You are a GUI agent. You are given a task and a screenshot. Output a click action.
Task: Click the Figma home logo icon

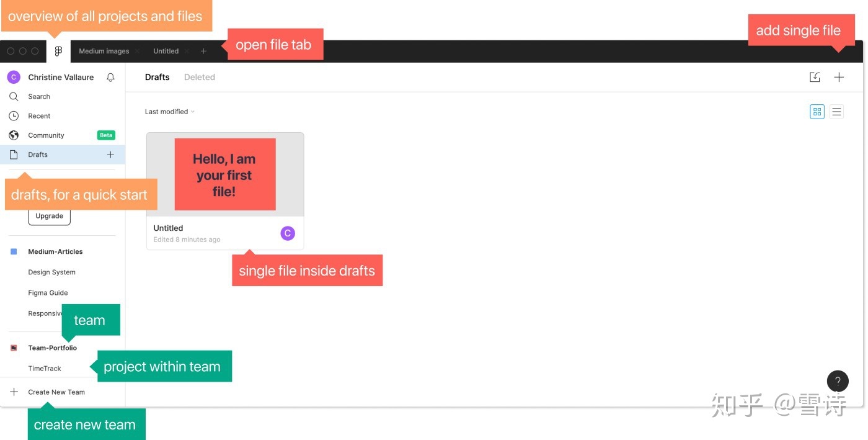point(58,52)
